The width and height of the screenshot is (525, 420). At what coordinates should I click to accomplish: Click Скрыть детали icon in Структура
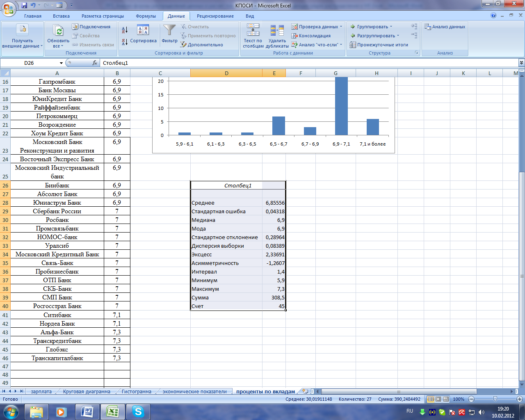[414, 36]
